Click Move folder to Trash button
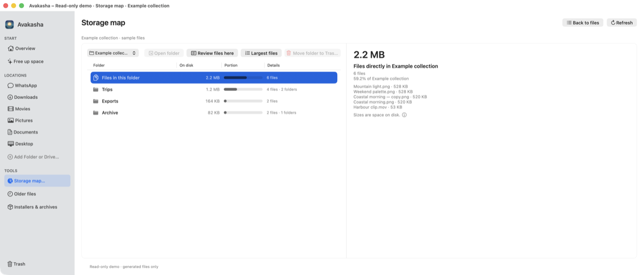 [313, 53]
